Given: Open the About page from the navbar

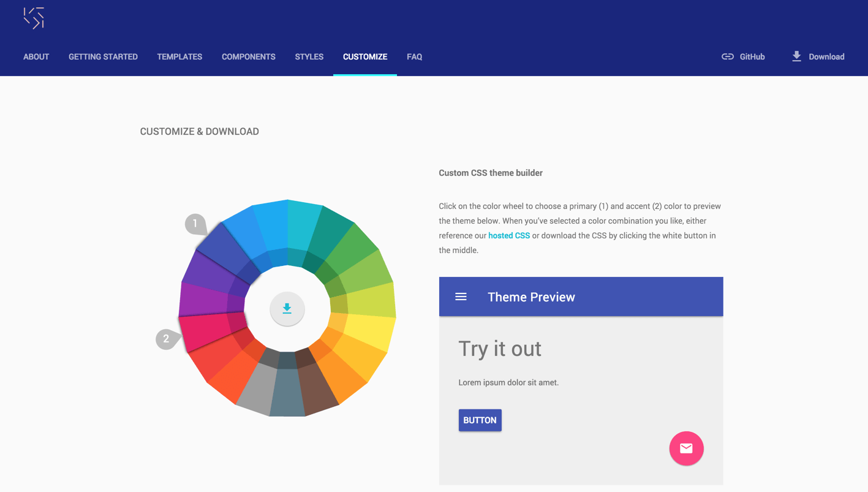Looking at the screenshot, I should tap(36, 56).
